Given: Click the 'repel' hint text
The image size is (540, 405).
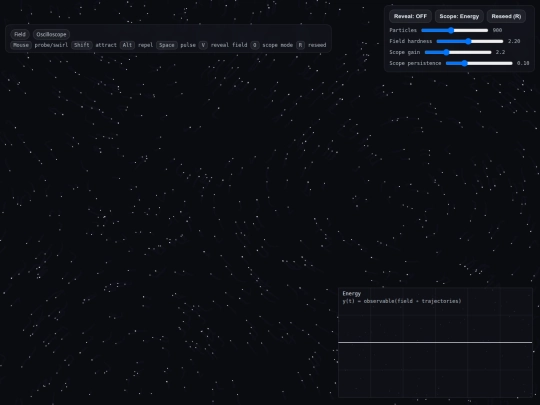Looking at the screenshot, I should (146, 45).
